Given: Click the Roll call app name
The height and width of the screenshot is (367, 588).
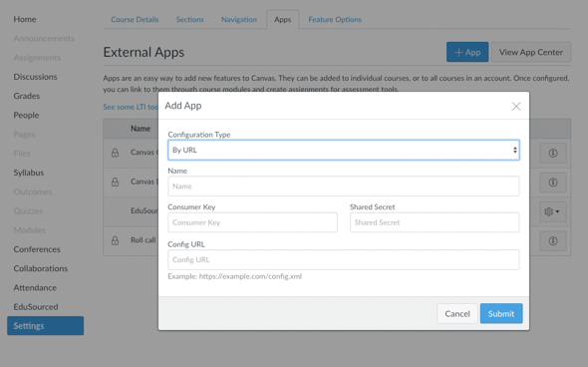Looking at the screenshot, I should 143,240.
